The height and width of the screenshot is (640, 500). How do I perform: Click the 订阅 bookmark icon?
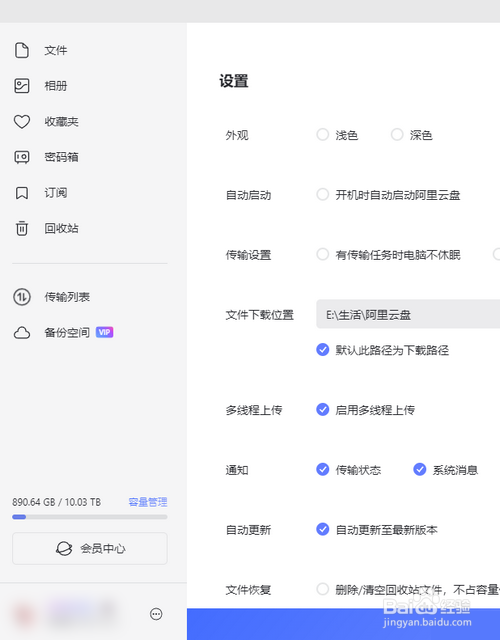[22, 193]
